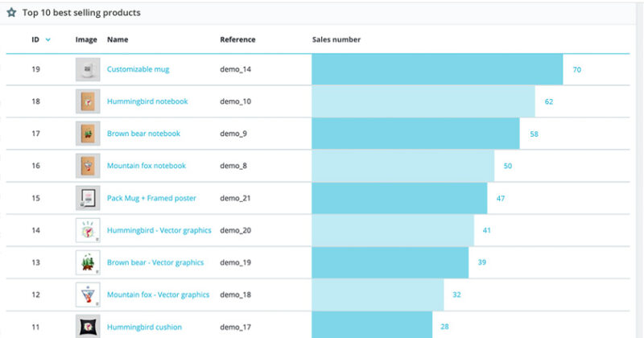Open the Customizable mug thumbnail image
This screenshot has width=644, height=338.
(88, 70)
